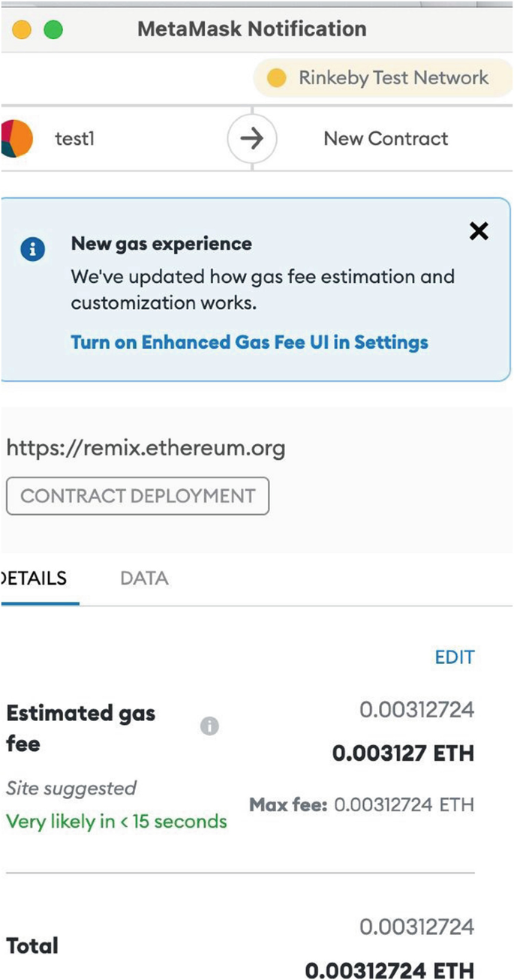Select the New Contract recipient label
The image size is (514, 980).
coord(386,139)
